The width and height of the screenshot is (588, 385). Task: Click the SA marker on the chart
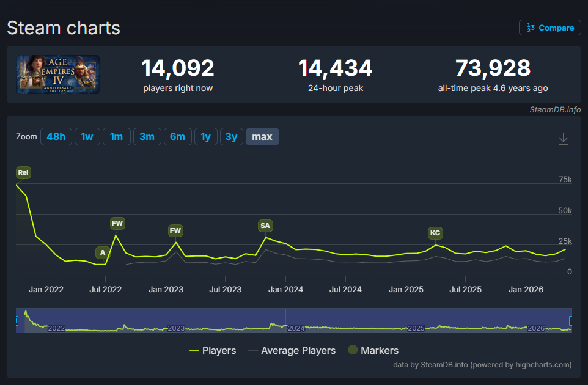click(265, 226)
